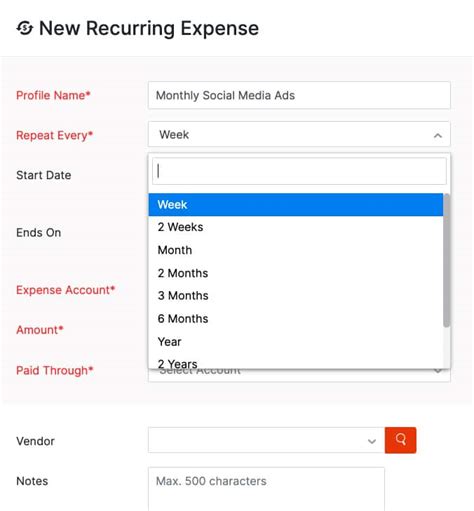Click the Profile Name input field
The height and width of the screenshot is (511, 474).
(x=299, y=95)
